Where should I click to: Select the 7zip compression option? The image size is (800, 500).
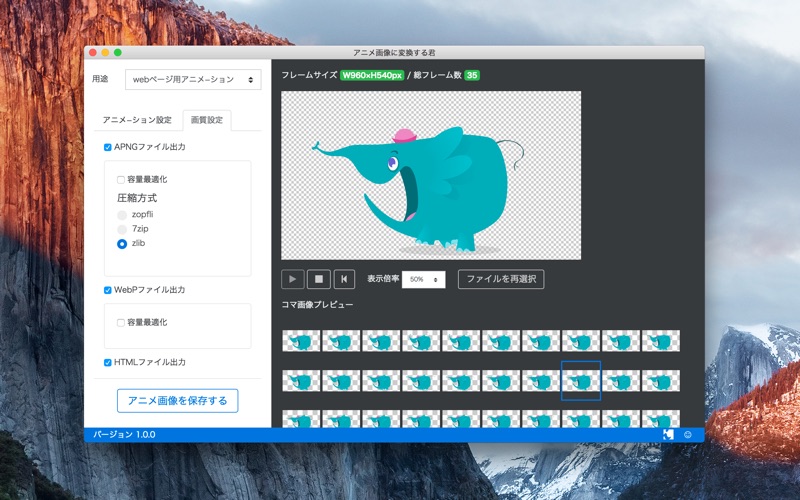[122, 229]
